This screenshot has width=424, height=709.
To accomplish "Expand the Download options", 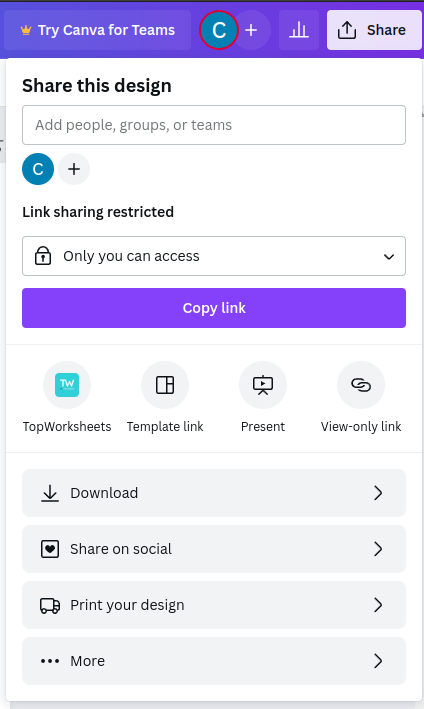I will (x=214, y=493).
